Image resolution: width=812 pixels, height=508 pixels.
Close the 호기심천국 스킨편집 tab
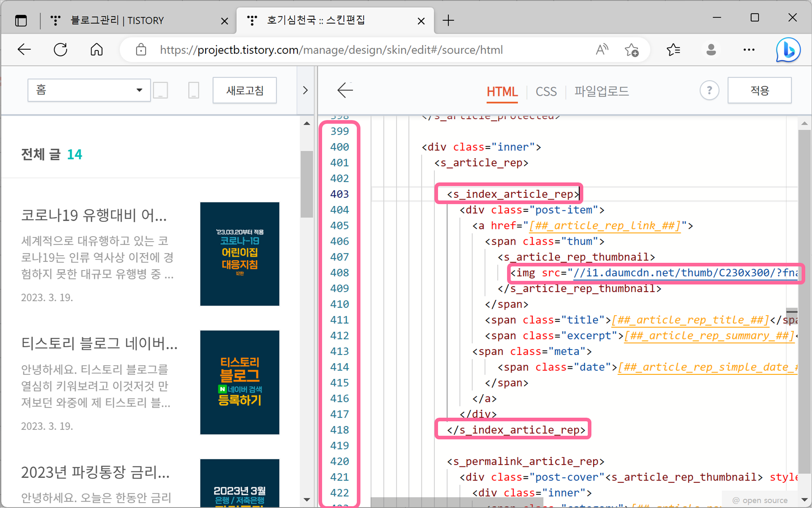[421, 21]
